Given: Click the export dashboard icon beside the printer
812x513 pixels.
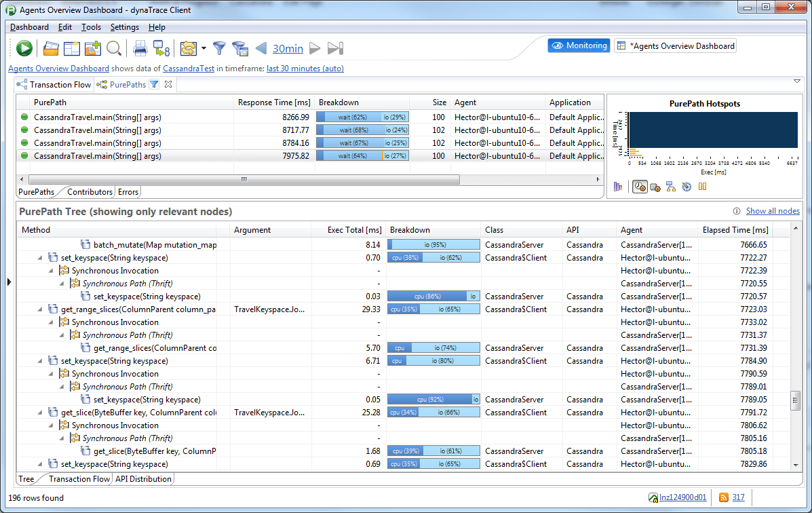Looking at the screenshot, I should click(161, 48).
